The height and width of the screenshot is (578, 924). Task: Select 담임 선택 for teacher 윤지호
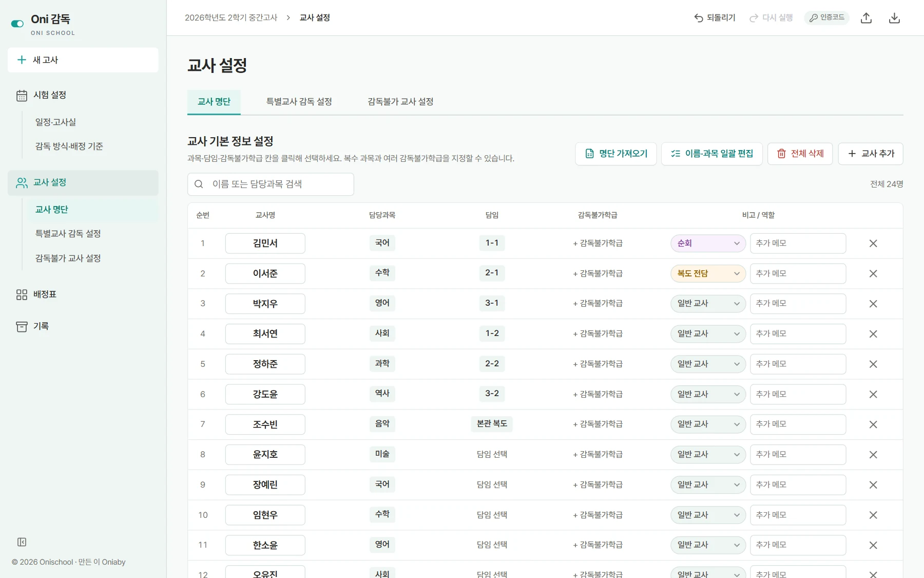(x=492, y=454)
